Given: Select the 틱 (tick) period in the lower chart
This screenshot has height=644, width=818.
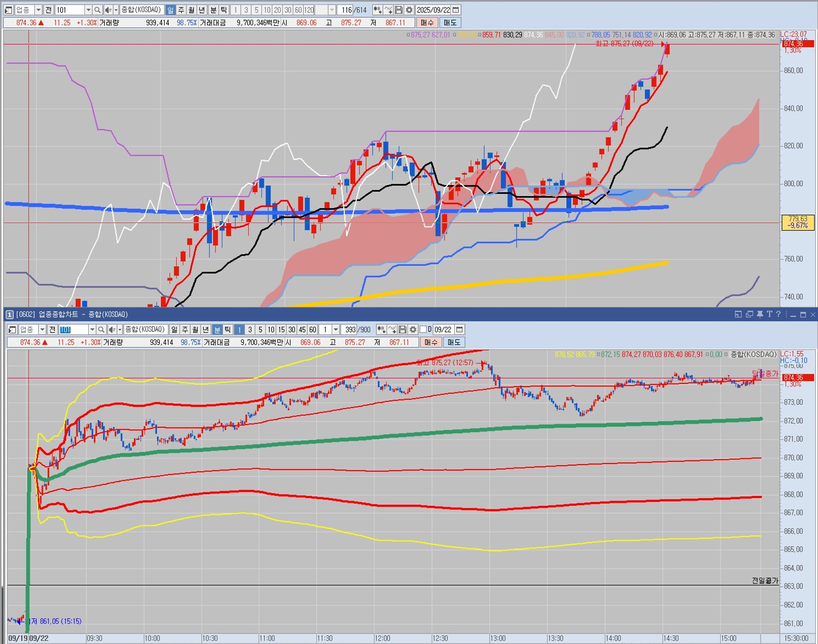Looking at the screenshot, I should click(228, 329).
